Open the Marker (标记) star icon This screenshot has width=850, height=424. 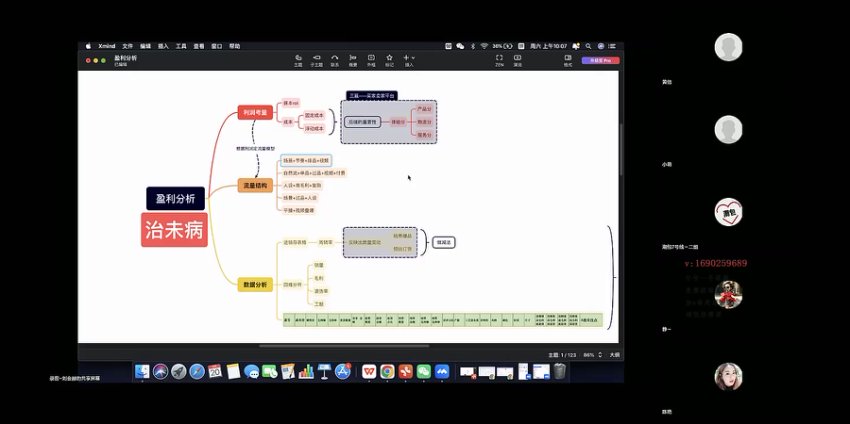click(389, 59)
